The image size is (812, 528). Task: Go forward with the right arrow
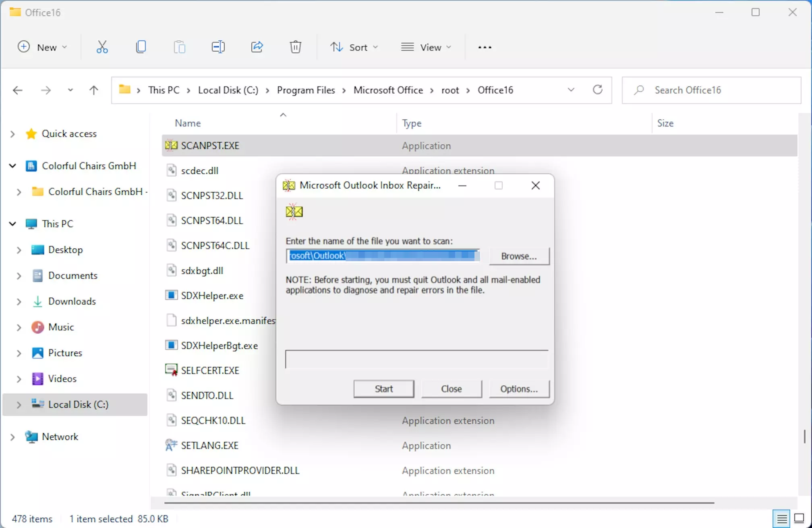pos(46,90)
